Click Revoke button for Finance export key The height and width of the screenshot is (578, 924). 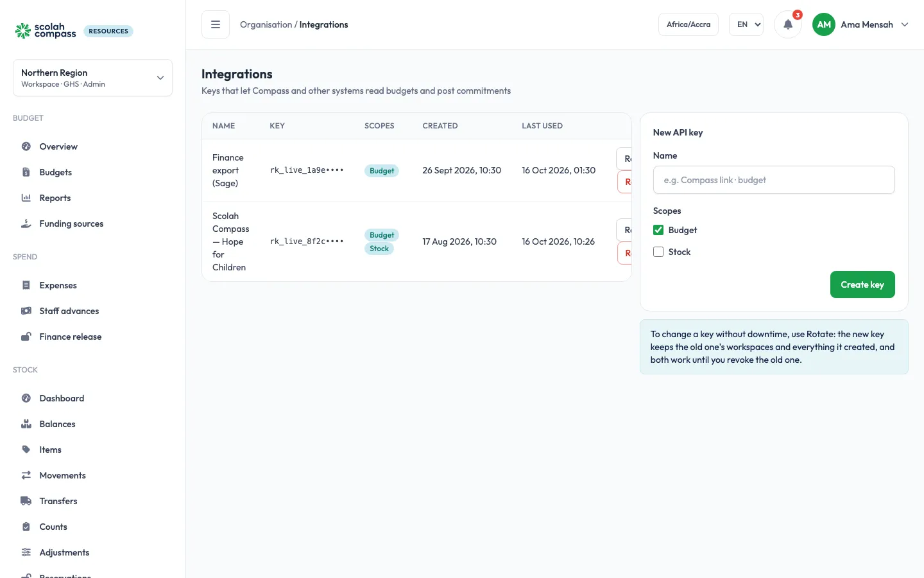tap(624, 182)
